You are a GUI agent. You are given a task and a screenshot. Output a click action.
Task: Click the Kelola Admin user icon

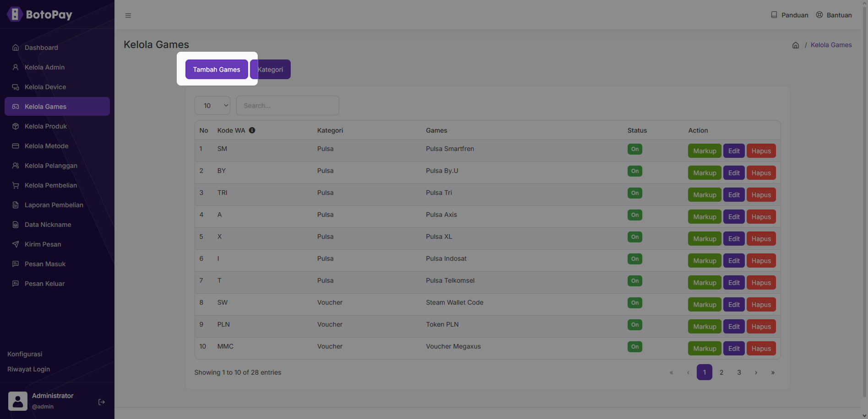[16, 67]
